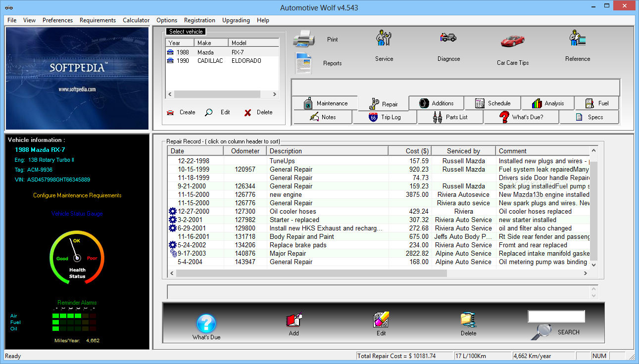Click Total Repair Cost status bar entry
The image size is (639, 364).
pyautogui.click(x=404, y=356)
